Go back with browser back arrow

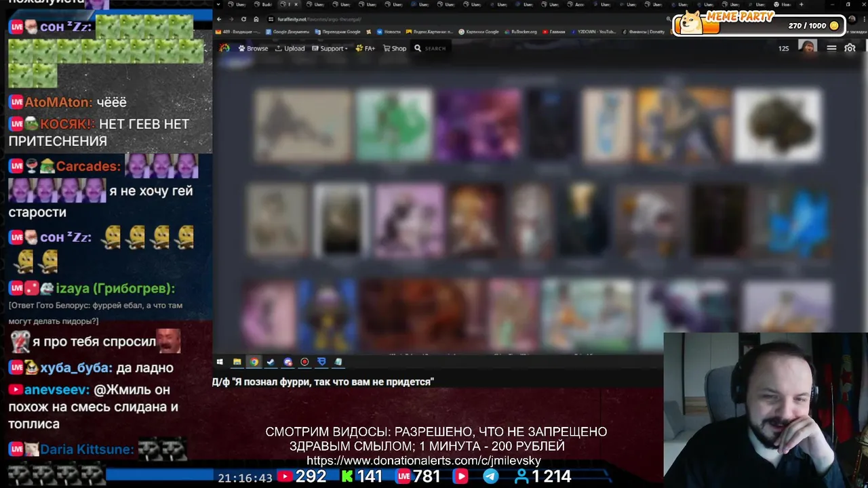[x=219, y=19]
